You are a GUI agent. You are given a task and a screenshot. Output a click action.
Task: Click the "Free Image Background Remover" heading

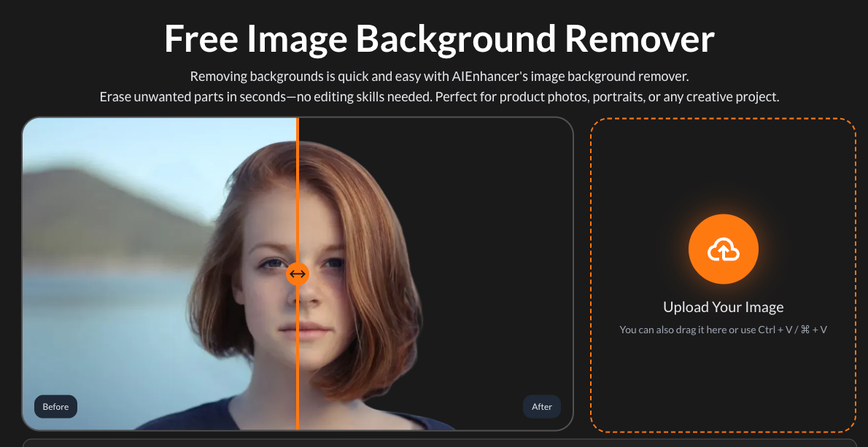439,39
